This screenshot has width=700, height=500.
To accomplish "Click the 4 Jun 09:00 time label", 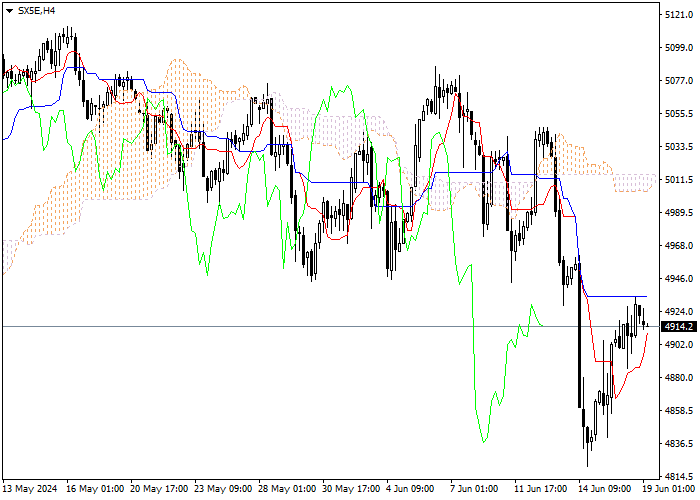I will coord(410,489).
